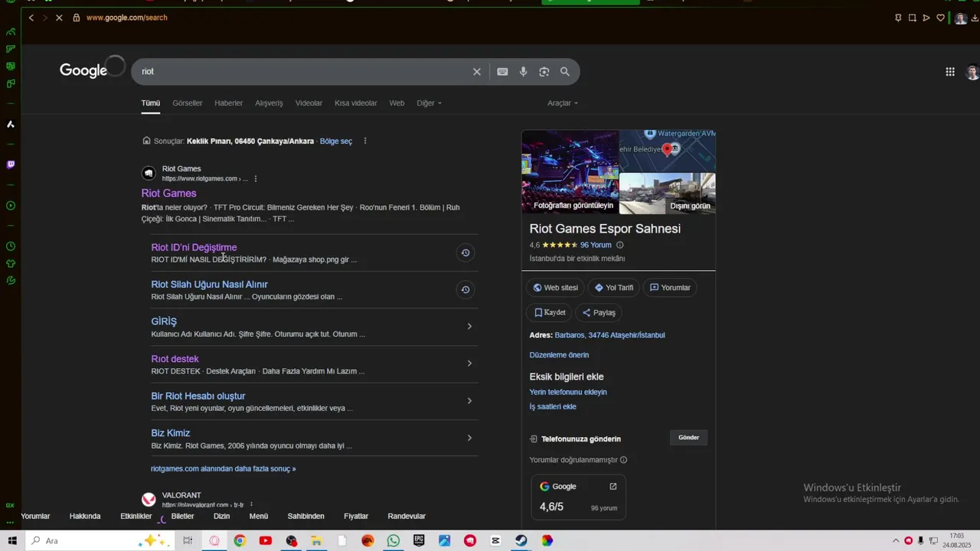Screen dimensions: 980x551
Task: Open Twitch from the Opera sidebar
Action: [x=11, y=165]
